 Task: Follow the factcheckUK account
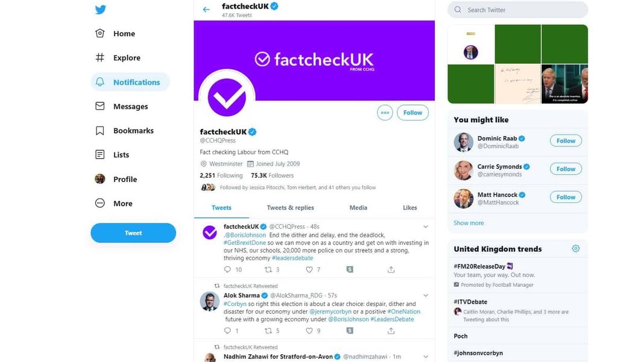(412, 112)
